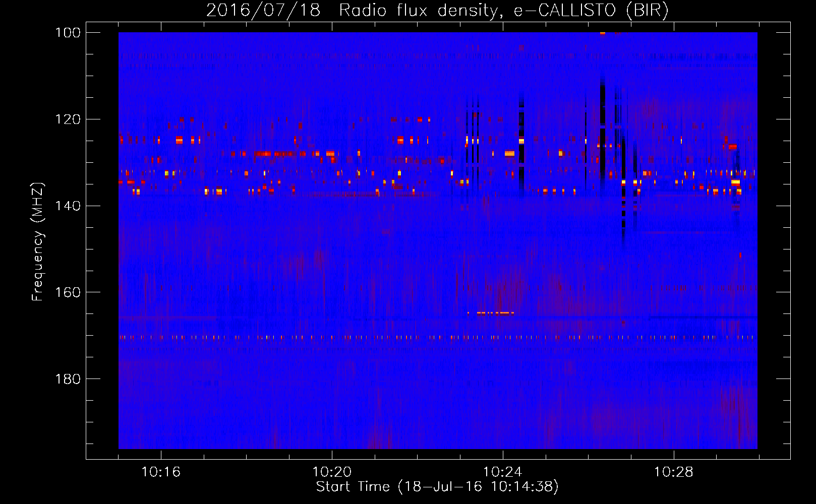
Task: Click the '10:20' time tick label
Action: tap(332, 472)
